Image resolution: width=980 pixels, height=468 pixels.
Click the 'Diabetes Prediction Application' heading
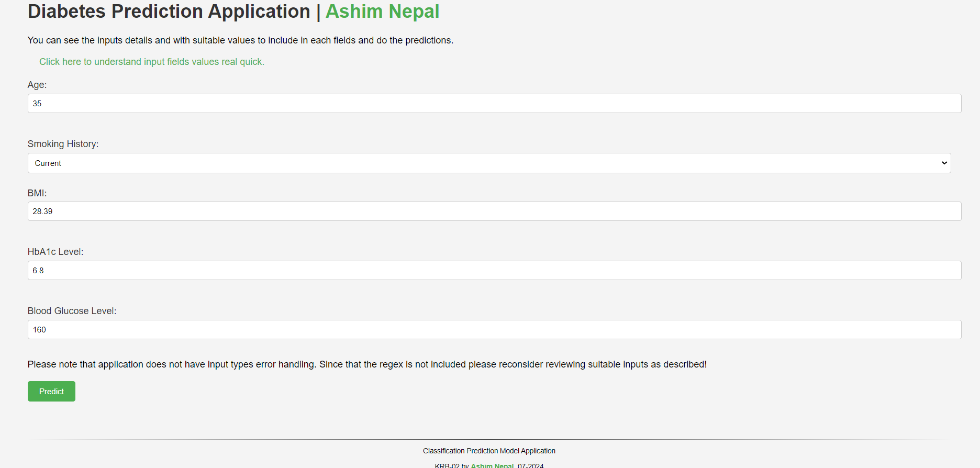click(169, 12)
